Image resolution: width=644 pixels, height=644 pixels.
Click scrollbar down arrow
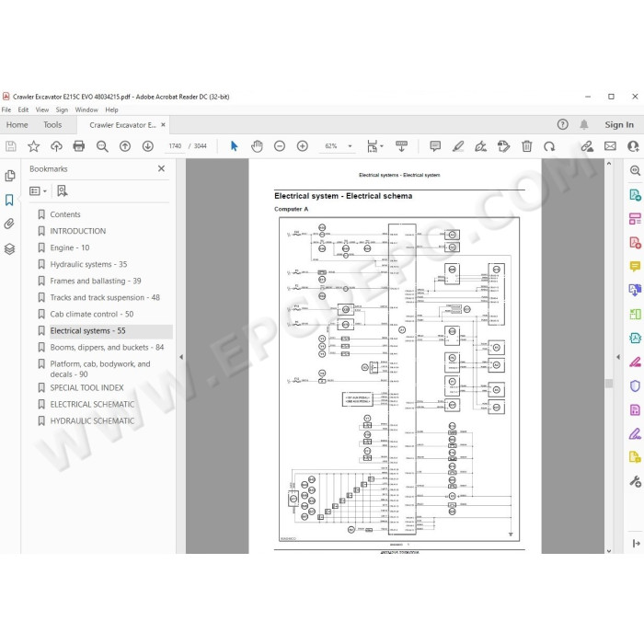click(x=609, y=551)
